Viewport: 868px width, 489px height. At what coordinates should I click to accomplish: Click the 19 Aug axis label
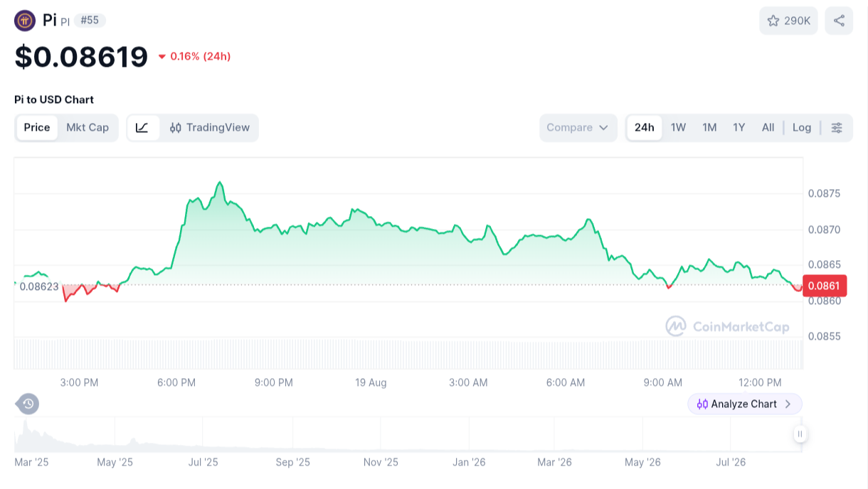tap(371, 382)
